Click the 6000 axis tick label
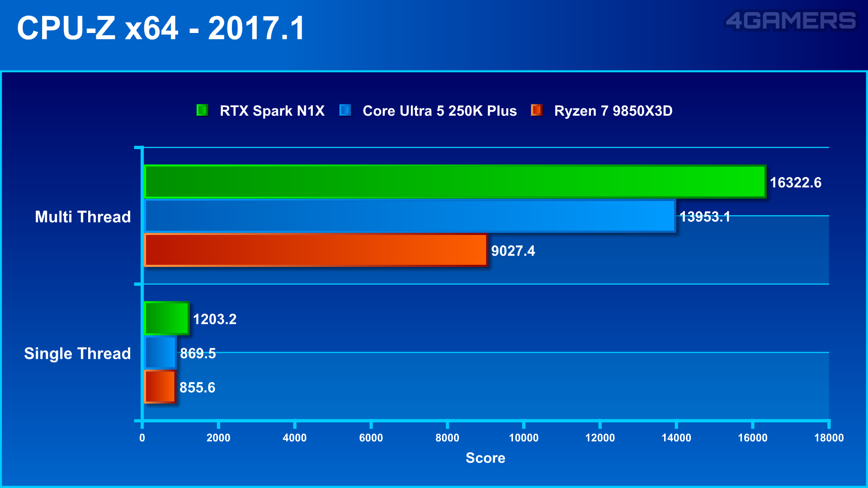This screenshot has width=868, height=488. [371, 438]
